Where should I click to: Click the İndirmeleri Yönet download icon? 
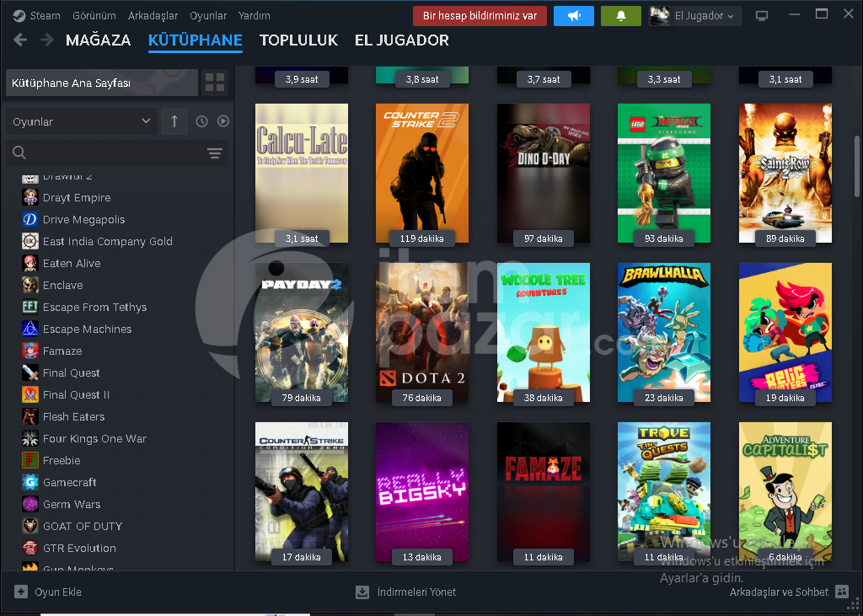pos(362,592)
